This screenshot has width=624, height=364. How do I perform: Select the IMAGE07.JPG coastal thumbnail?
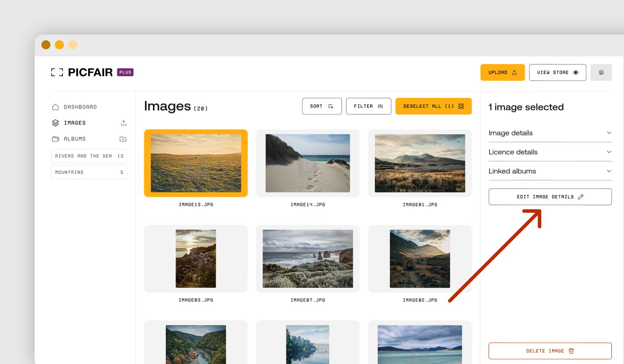tap(308, 259)
